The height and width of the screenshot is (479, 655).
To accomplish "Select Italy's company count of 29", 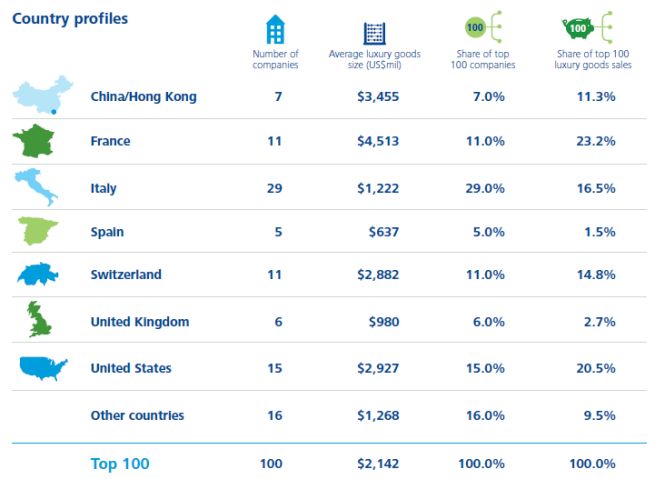I will pos(275,188).
